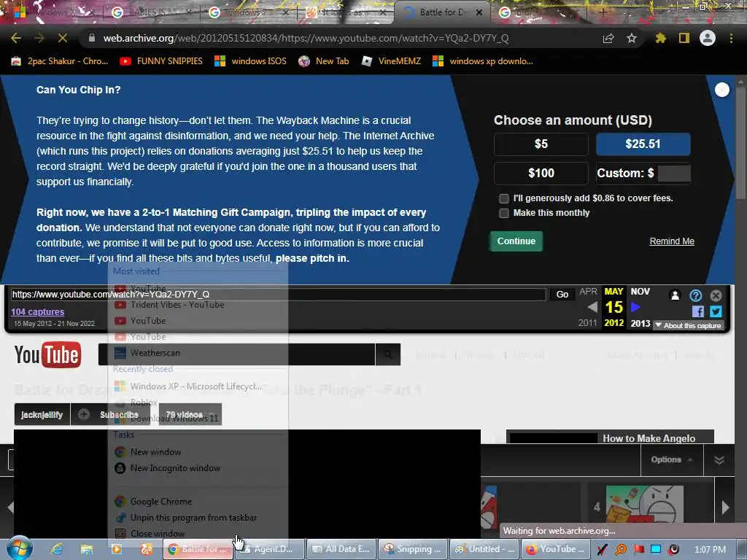747x560 pixels.
Task: Choose Unpin this program from taskbar
Action: click(x=198, y=518)
